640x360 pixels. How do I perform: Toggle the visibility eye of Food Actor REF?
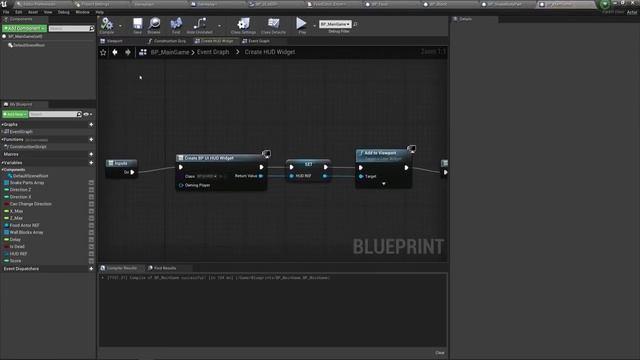click(x=91, y=225)
